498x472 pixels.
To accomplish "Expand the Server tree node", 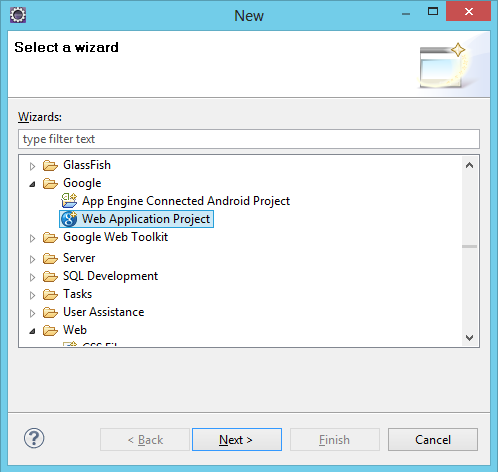I will tap(32, 259).
